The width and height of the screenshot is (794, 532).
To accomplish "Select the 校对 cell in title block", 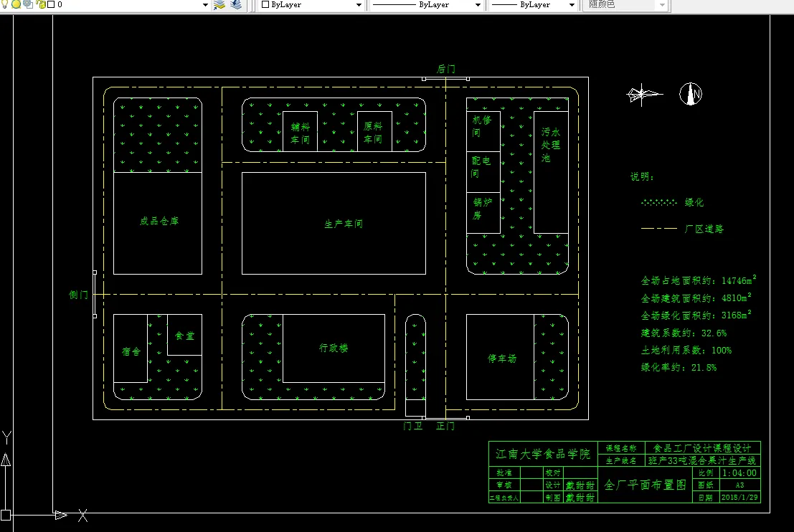I will [552, 472].
